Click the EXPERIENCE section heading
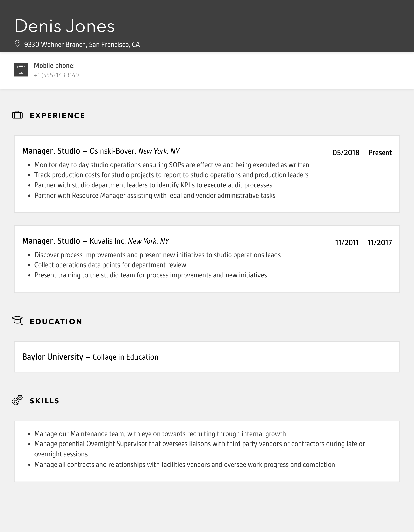 (x=57, y=116)
